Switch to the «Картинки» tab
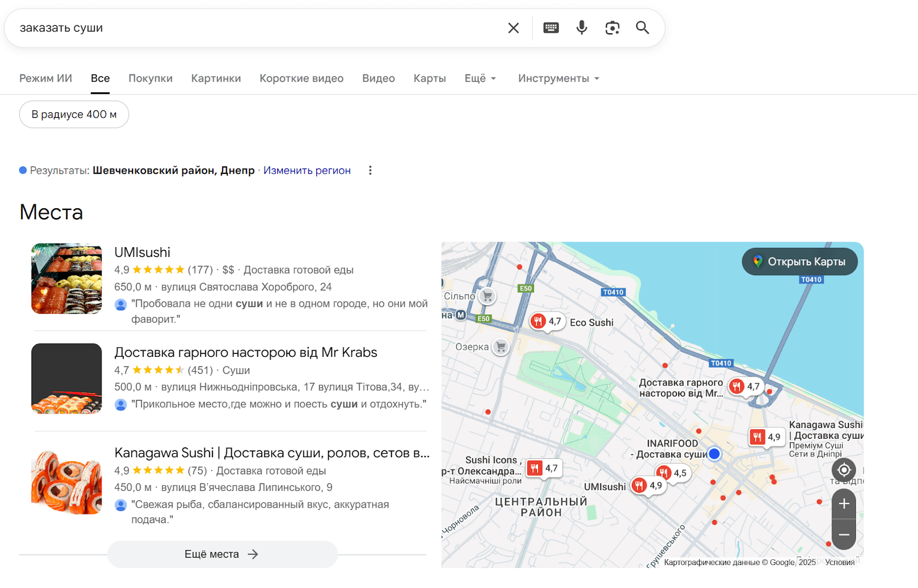 [216, 78]
